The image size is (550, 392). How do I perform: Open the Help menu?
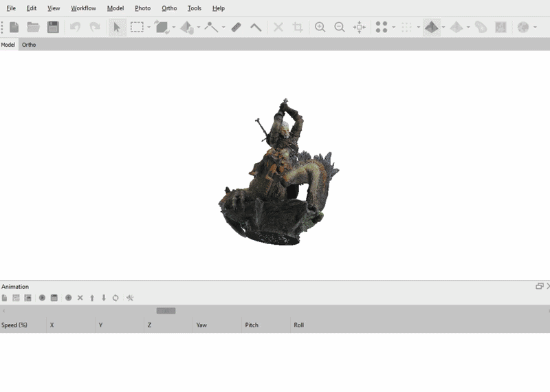click(x=219, y=8)
